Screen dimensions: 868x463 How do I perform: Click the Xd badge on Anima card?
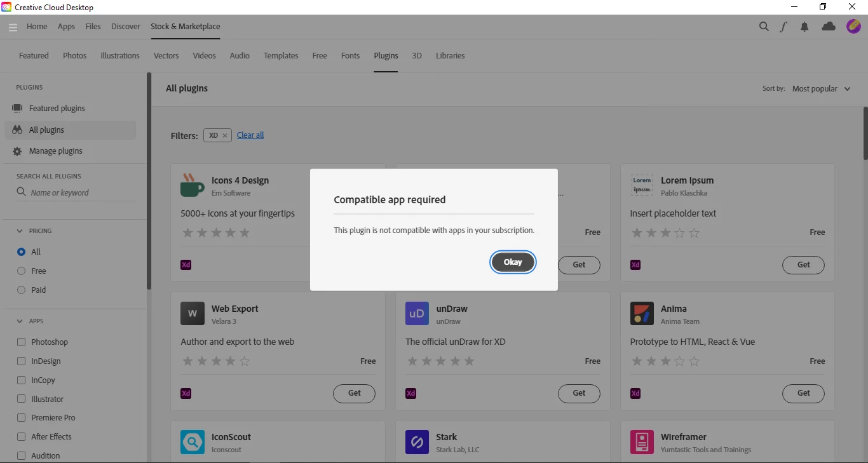[x=635, y=393]
